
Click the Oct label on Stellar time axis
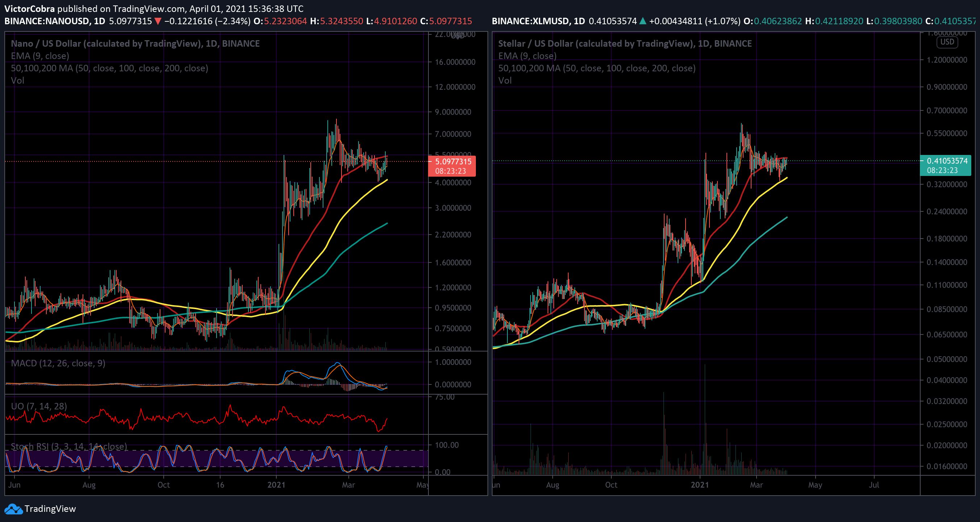611,485
